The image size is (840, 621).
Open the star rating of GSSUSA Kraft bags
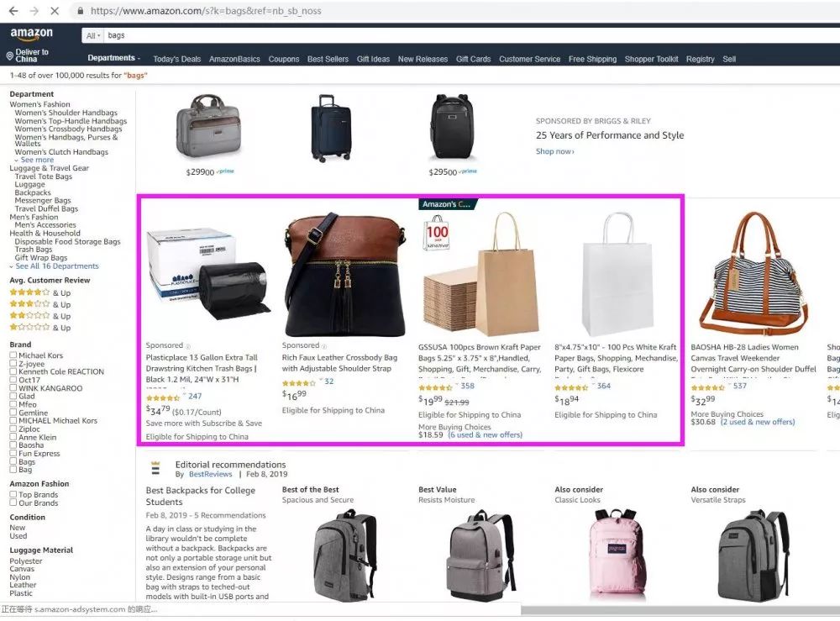click(435, 387)
